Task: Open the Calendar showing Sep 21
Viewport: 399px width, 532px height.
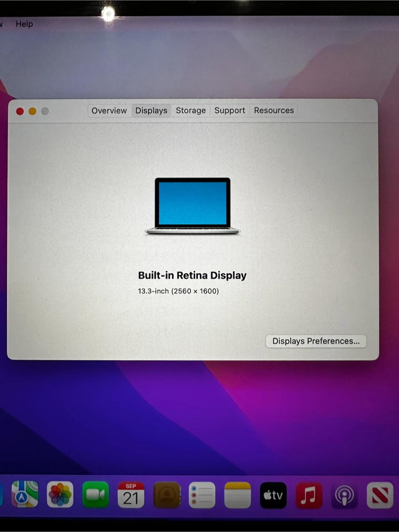Action: click(x=131, y=494)
